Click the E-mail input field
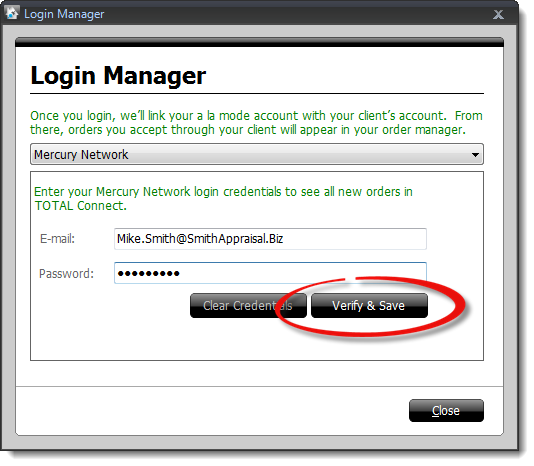Screen dimensions: 534x466 (x=270, y=239)
